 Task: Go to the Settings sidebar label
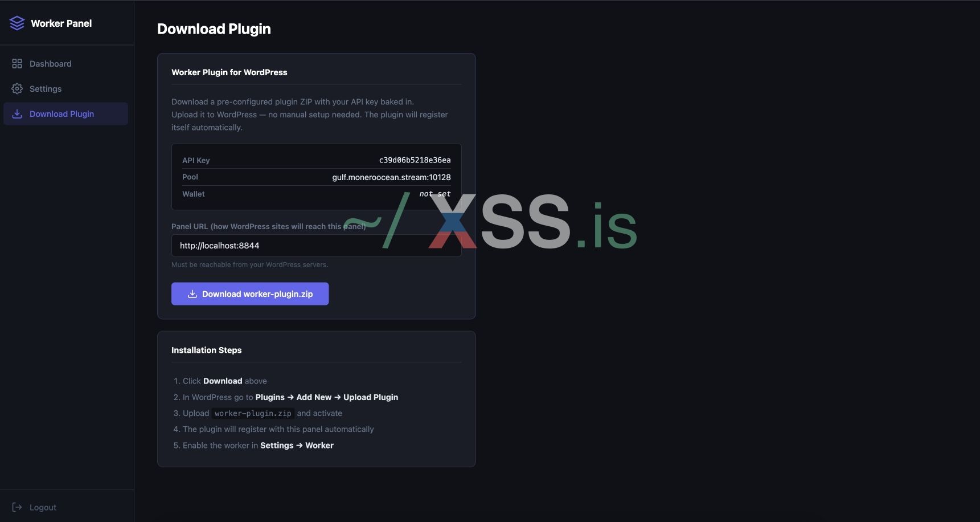(x=46, y=89)
